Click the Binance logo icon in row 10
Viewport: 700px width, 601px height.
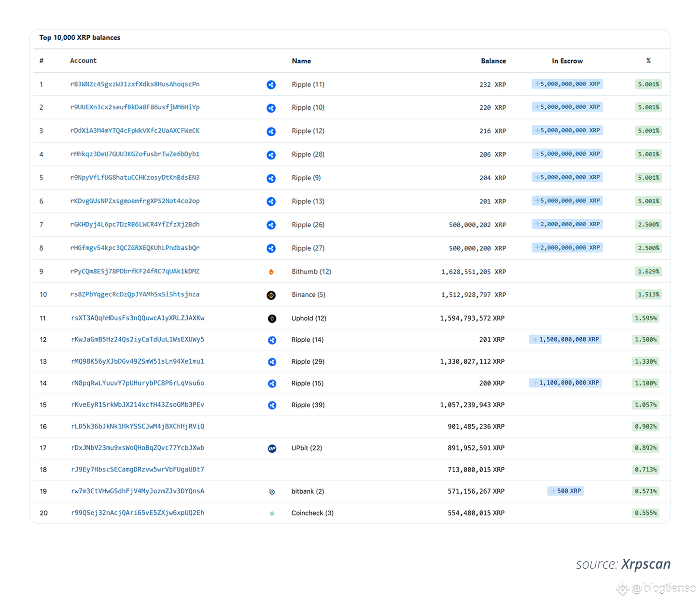click(x=271, y=295)
